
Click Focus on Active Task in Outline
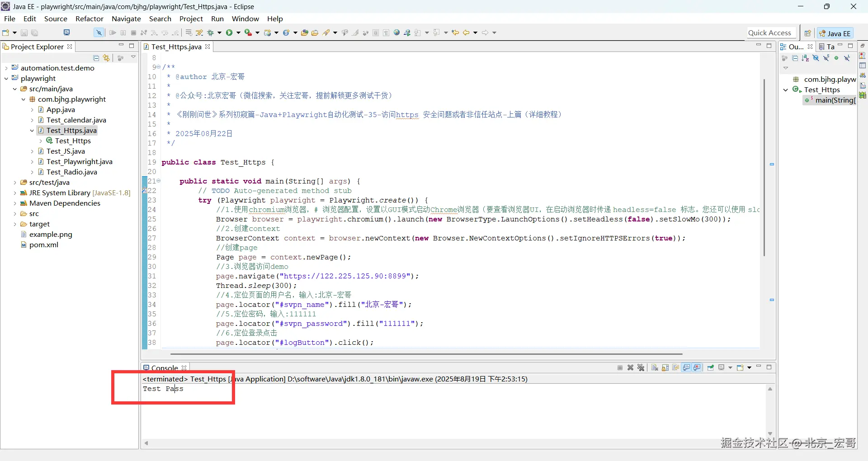(x=785, y=58)
